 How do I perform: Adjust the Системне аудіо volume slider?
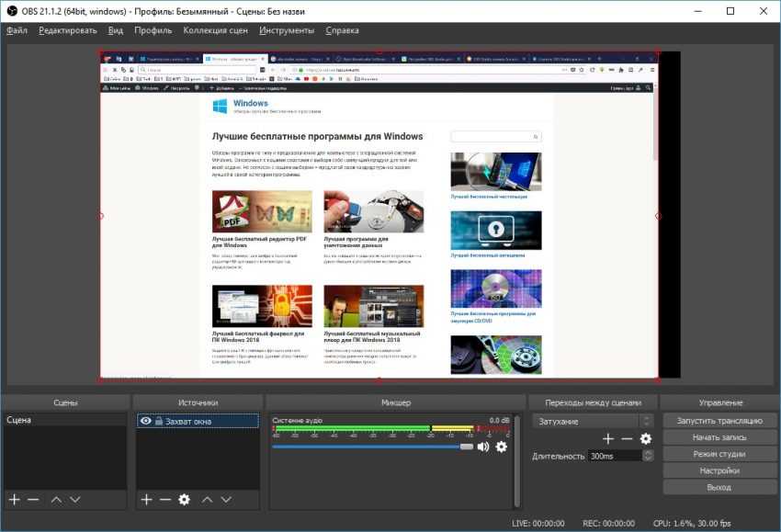pyautogui.click(x=466, y=447)
